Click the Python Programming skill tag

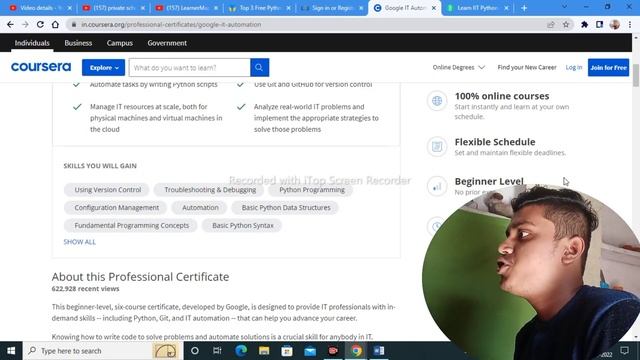(312, 190)
